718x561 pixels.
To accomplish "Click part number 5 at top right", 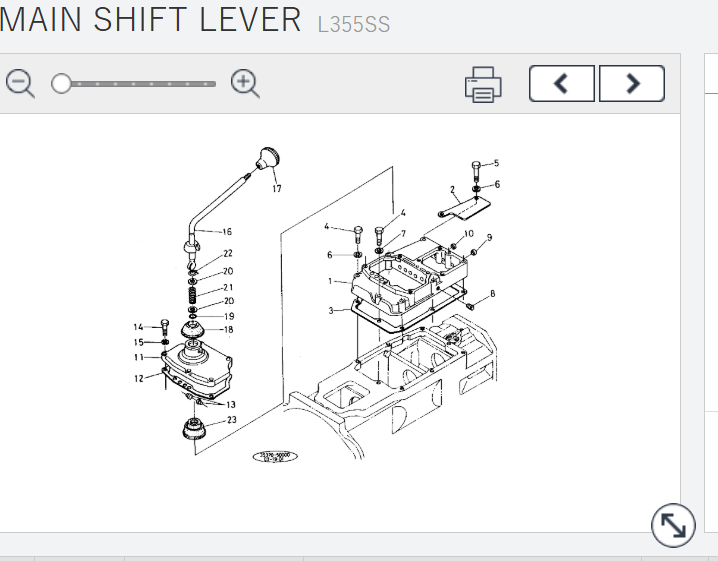I will (x=496, y=162).
